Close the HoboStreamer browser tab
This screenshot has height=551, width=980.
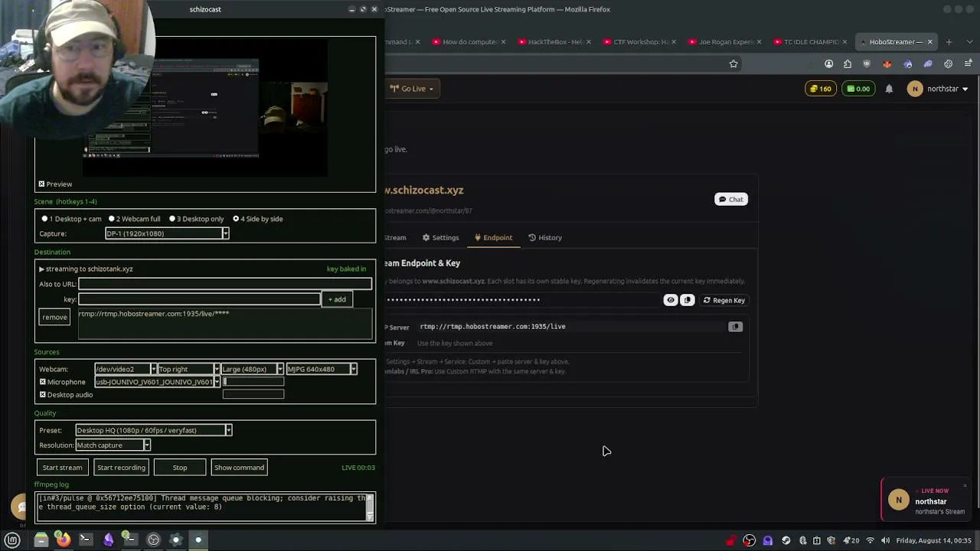pyautogui.click(x=930, y=42)
